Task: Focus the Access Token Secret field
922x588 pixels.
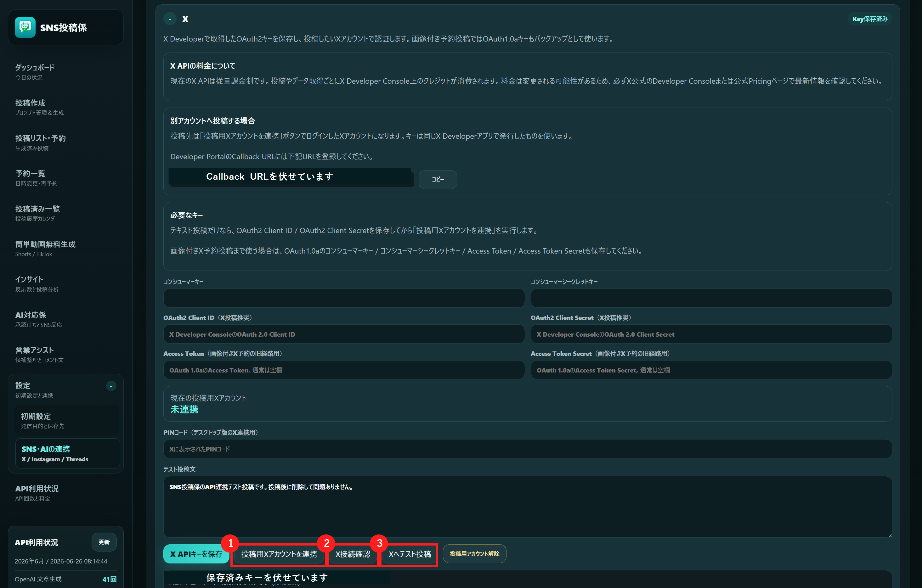Action: point(711,370)
